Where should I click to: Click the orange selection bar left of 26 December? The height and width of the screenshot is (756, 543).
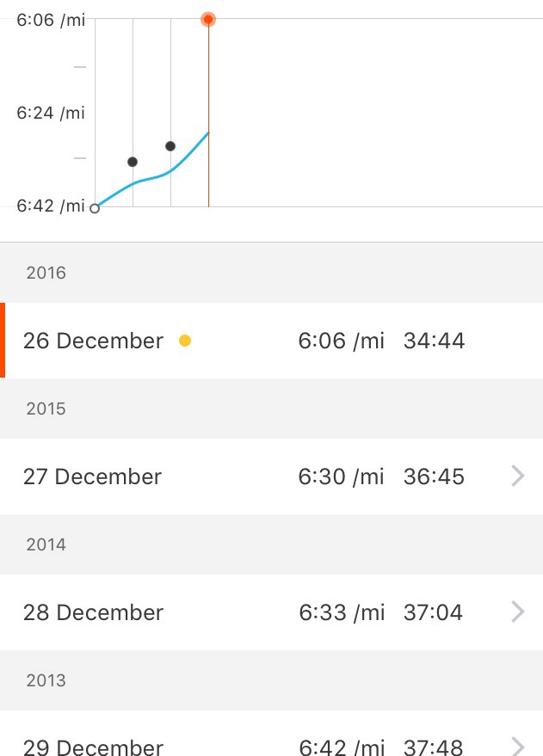tap(3, 341)
